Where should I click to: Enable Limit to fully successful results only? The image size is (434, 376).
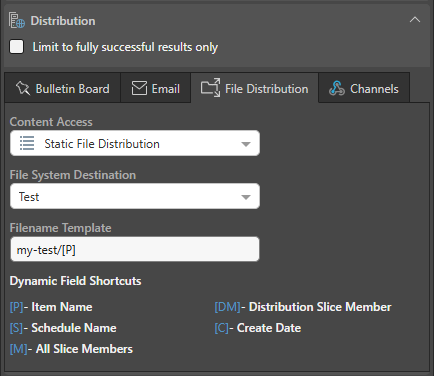point(17,47)
